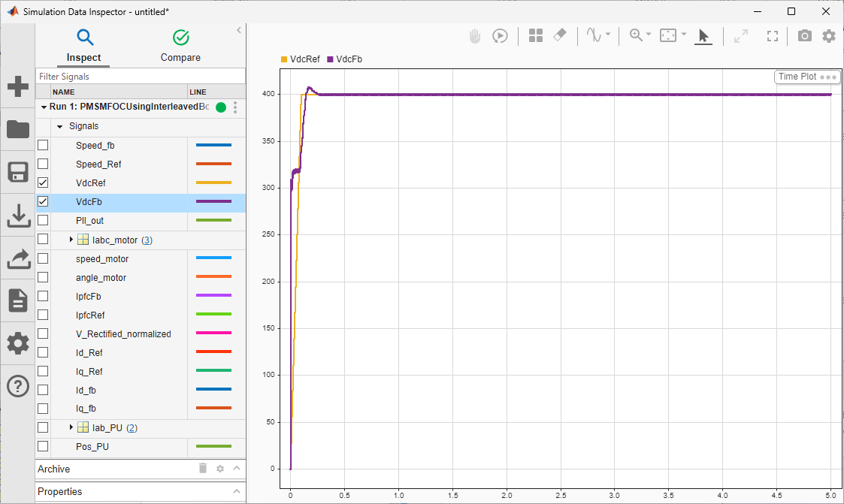Screen dimensions: 844x504
Task: Click the Time Plot label button
Action: tap(797, 77)
